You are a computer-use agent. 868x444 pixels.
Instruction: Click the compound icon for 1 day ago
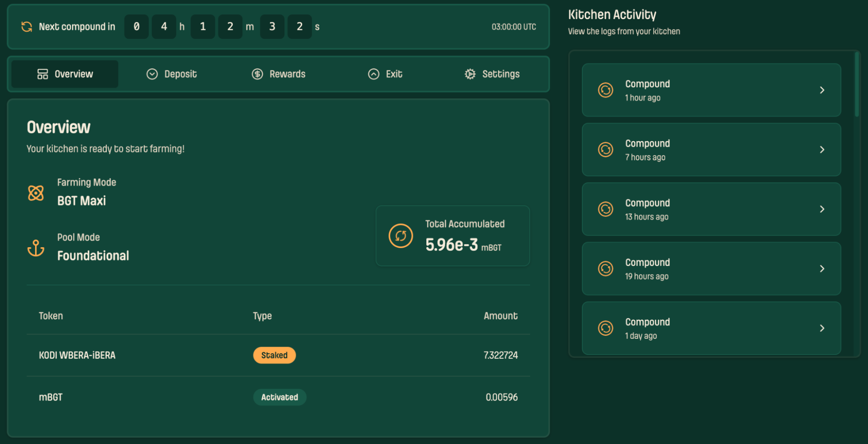pos(605,328)
